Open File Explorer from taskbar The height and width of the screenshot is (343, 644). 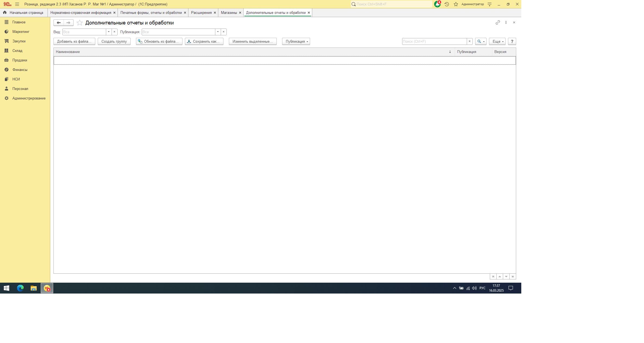34,288
